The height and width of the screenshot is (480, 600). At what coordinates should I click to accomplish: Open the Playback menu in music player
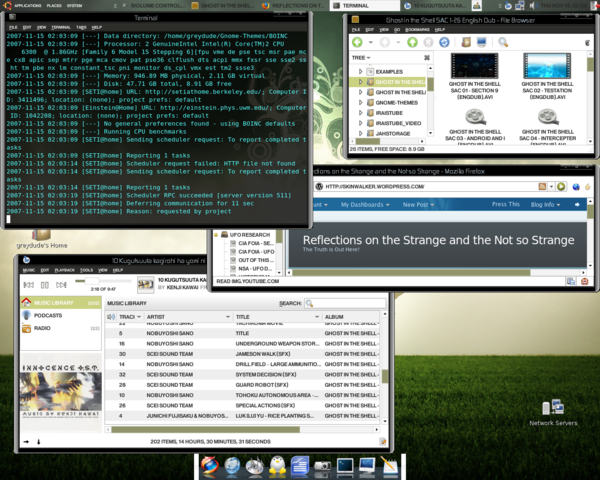[x=65, y=270]
